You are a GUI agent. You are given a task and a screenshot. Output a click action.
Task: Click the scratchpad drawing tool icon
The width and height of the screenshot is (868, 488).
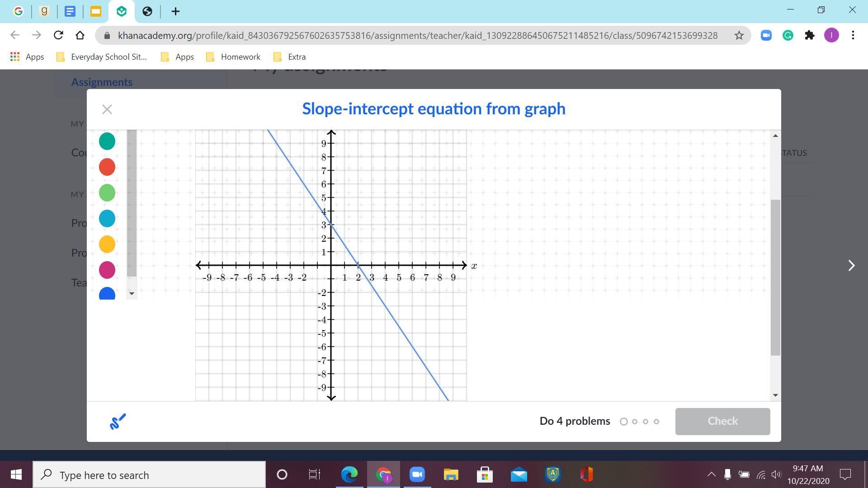click(x=118, y=421)
